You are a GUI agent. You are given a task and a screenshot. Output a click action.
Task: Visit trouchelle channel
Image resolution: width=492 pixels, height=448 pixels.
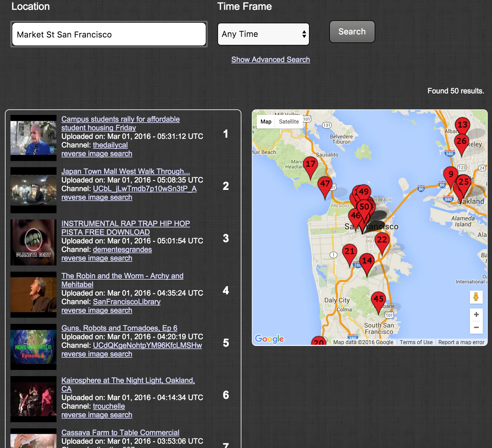109,406
